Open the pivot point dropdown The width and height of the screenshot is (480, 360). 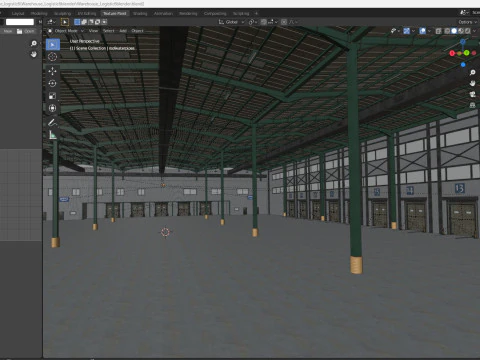(253, 22)
